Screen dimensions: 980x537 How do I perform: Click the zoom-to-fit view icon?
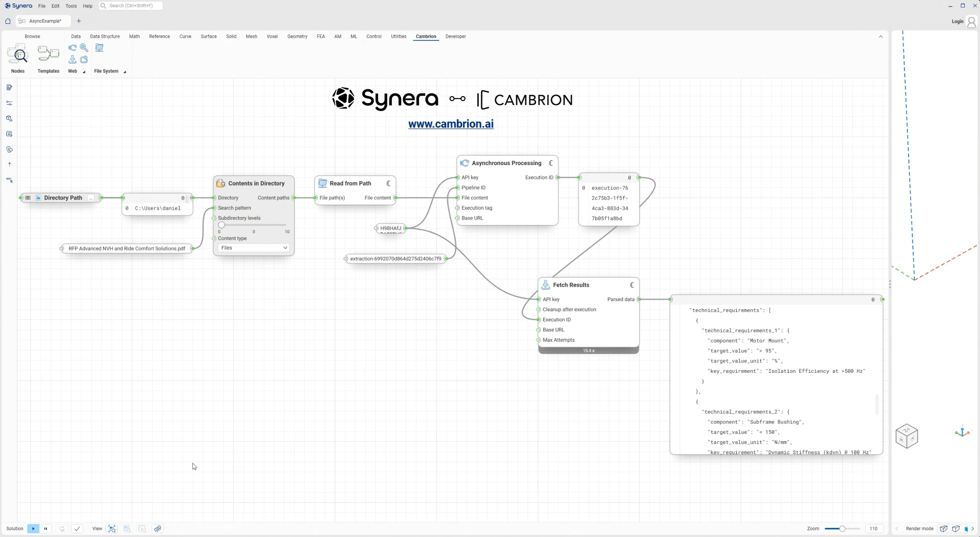112,528
